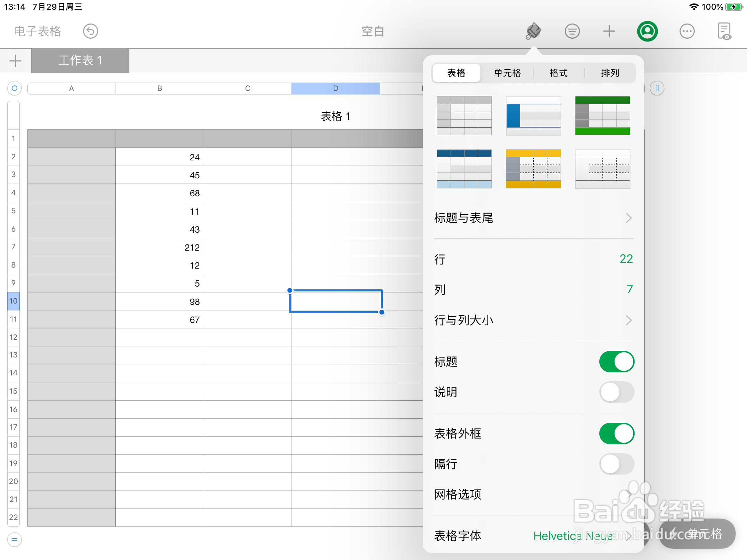Select the green table style thumbnail

[x=602, y=115]
